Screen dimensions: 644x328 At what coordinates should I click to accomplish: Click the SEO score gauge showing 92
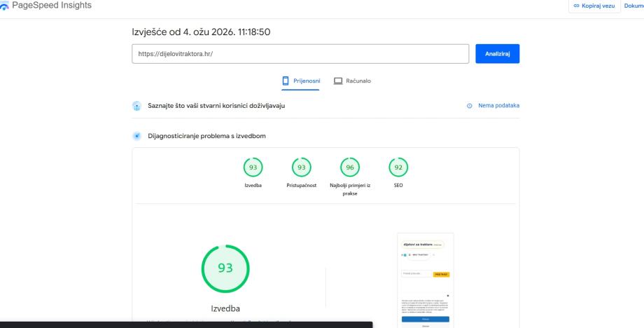398,168
